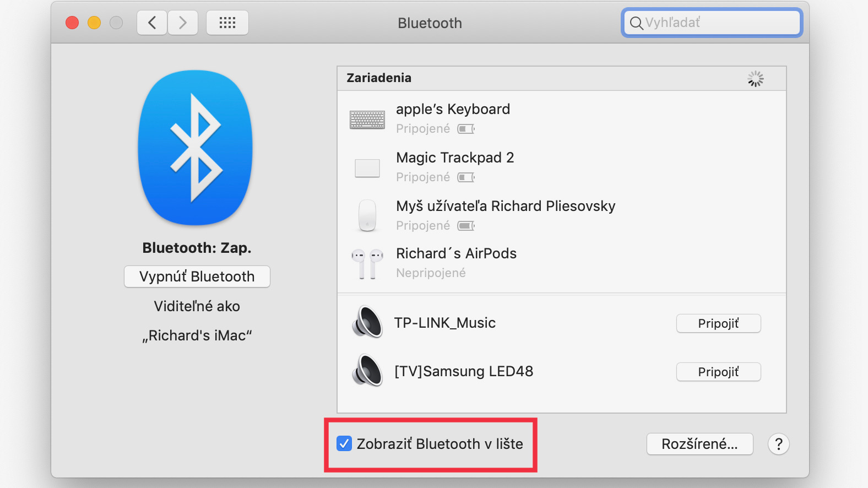Go forward with the right chevron
Image resolution: width=868 pixels, height=488 pixels.
(183, 23)
